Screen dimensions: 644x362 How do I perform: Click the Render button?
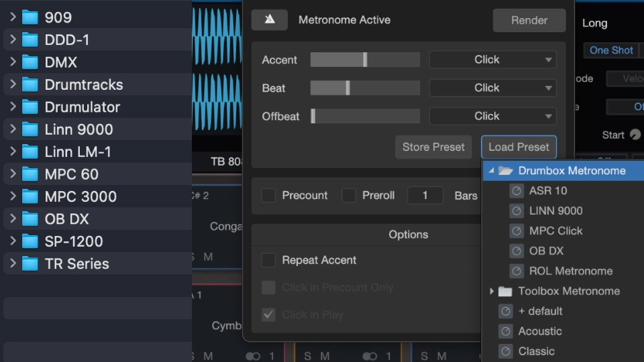pos(529,20)
